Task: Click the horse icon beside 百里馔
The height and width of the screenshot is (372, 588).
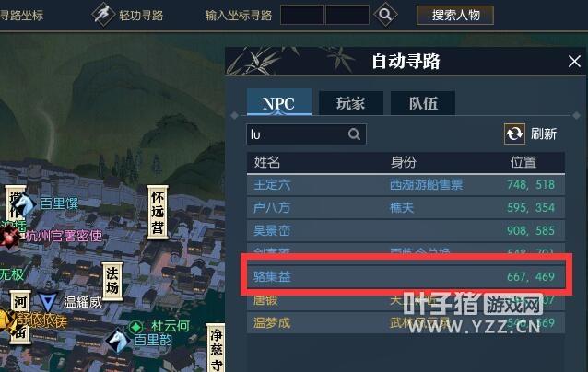Action: 23,204
